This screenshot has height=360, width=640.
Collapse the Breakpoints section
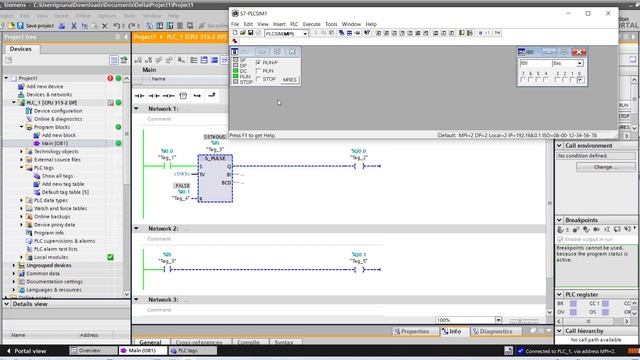tap(560, 220)
